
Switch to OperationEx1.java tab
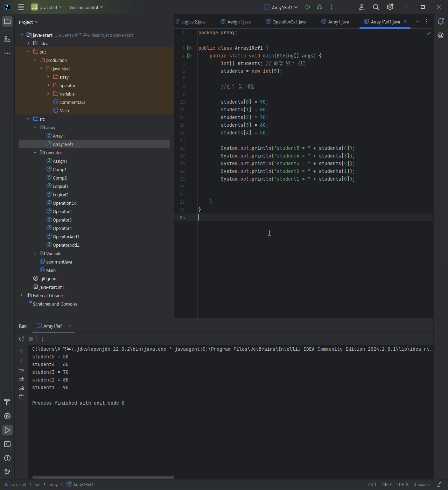[286, 22]
